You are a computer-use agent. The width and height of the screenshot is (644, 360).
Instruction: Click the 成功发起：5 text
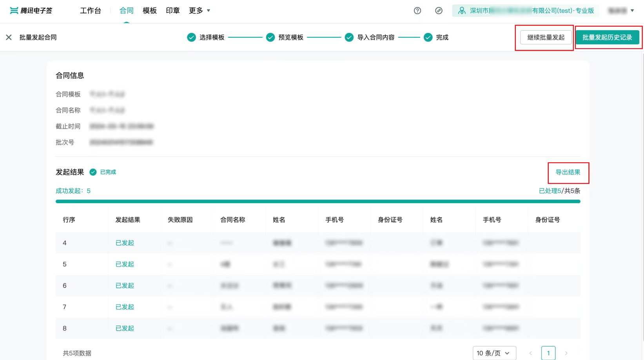pos(73,191)
